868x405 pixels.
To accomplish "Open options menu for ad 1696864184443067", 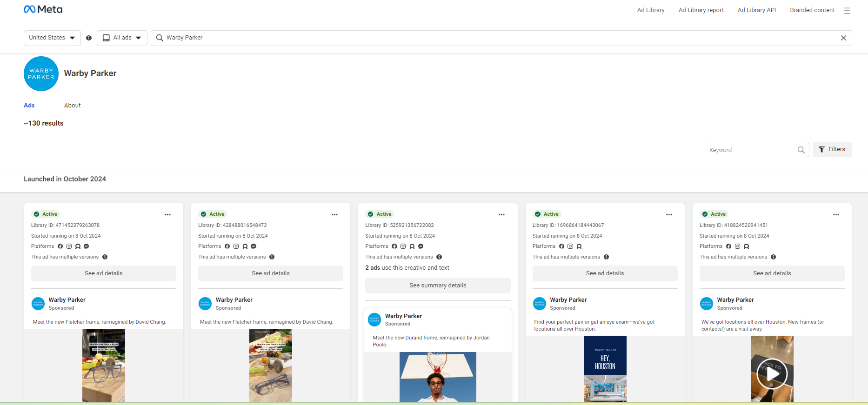I will [x=669, y=214].
